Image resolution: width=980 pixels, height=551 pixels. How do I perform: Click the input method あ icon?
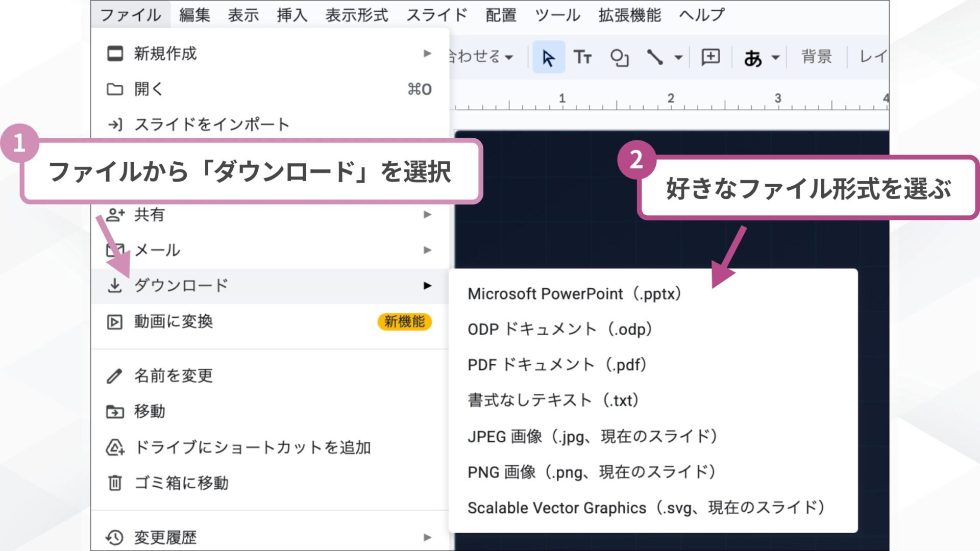pos(753,57)
